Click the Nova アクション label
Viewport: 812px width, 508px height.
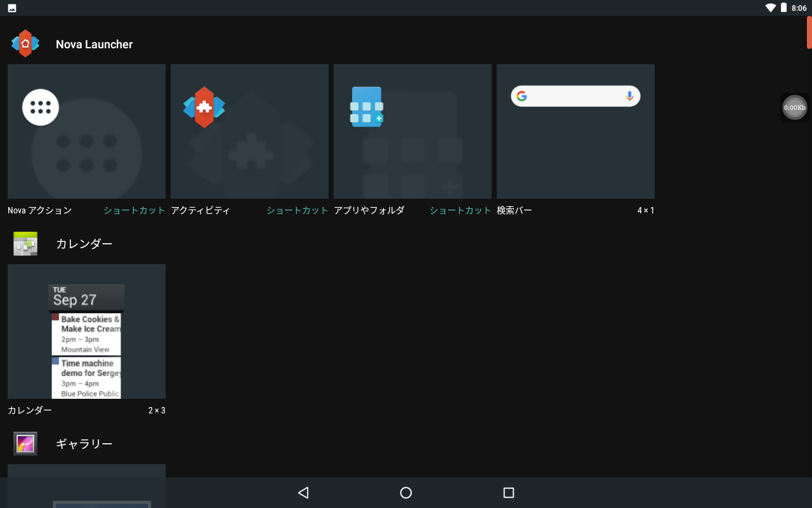point(39,210)
